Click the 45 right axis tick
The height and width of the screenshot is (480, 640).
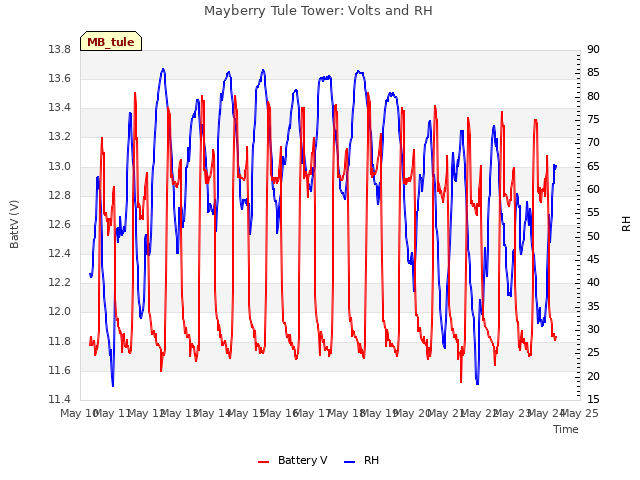593,260
